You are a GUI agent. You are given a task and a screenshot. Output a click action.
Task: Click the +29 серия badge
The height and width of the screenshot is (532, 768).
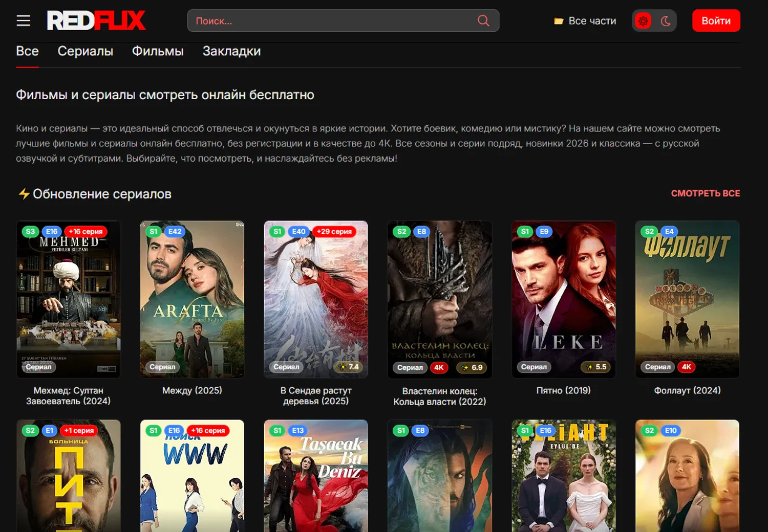pyautogui.click(x=334, y=231)
